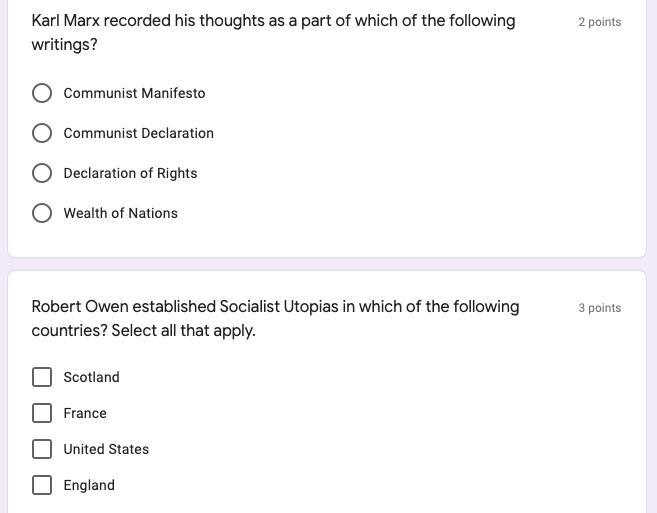Click the Karl Marx question text

tap(273, 32)
